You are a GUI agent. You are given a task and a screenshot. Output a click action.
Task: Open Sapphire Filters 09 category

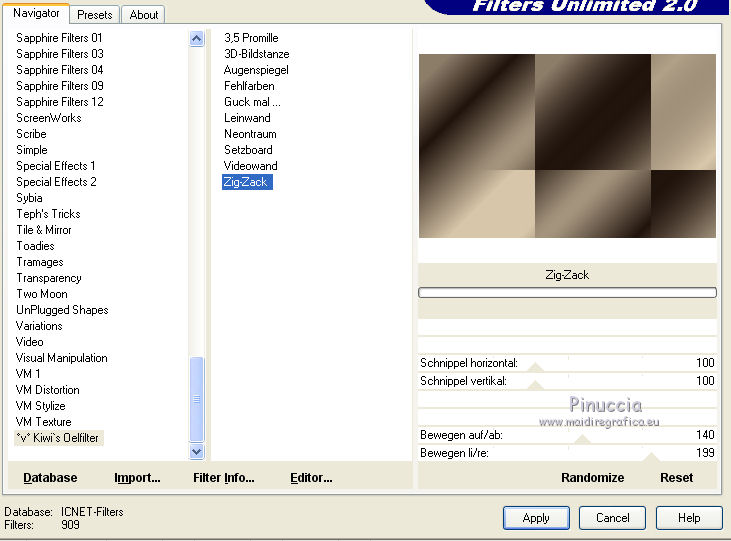tap(60, 86)
